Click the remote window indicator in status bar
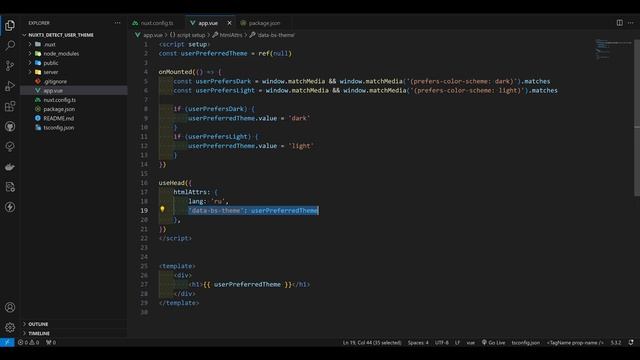Screen dimensions: 640x360 (x=7, y=342)
